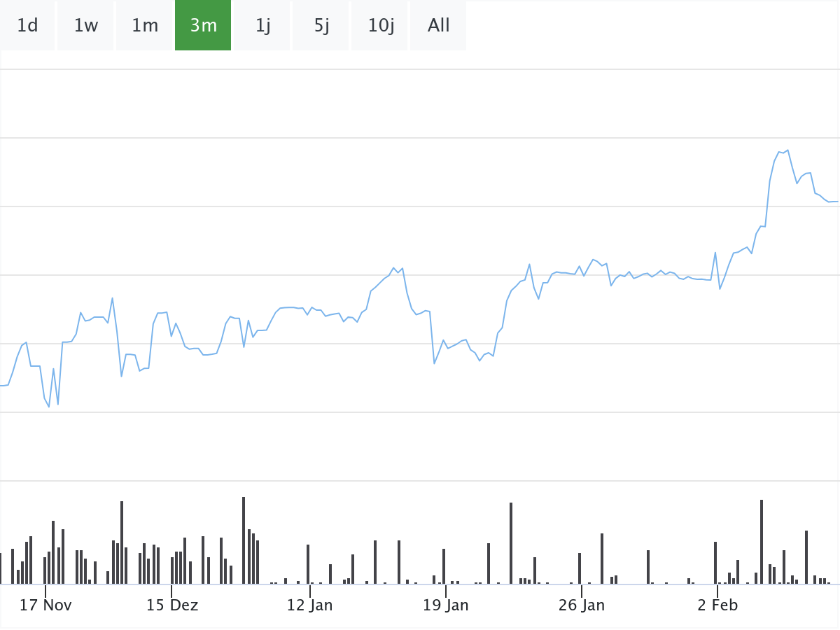The height and width of the screenshot is (630, 840).
Task: Click the tallest volume bar in December
Action: pos(244,540)
